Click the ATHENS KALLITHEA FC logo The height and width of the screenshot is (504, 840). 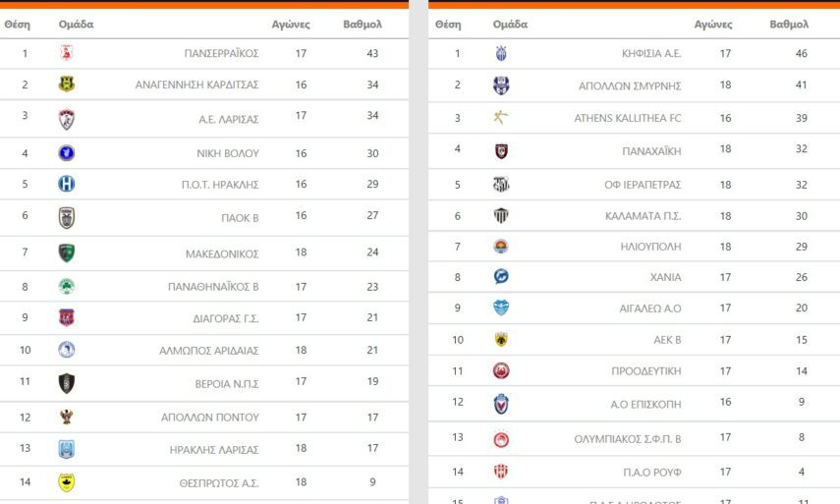pyautogui.click(x=501, y=118)
